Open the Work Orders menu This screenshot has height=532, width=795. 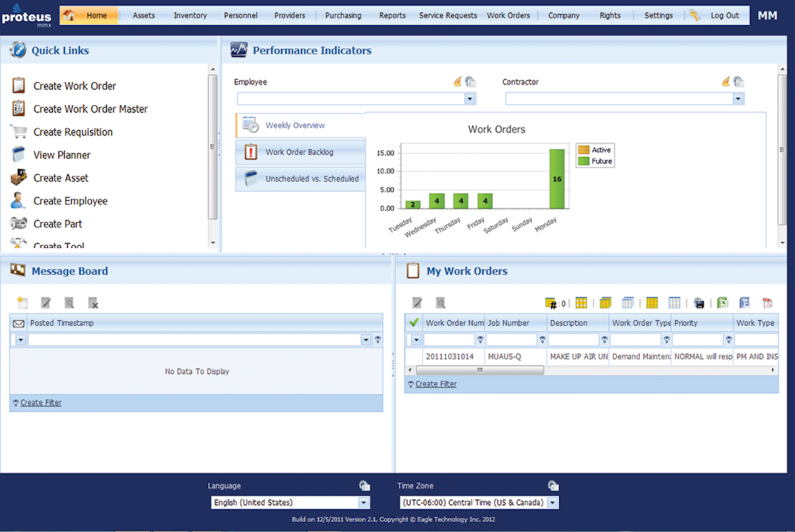click(x=508, y=15)
